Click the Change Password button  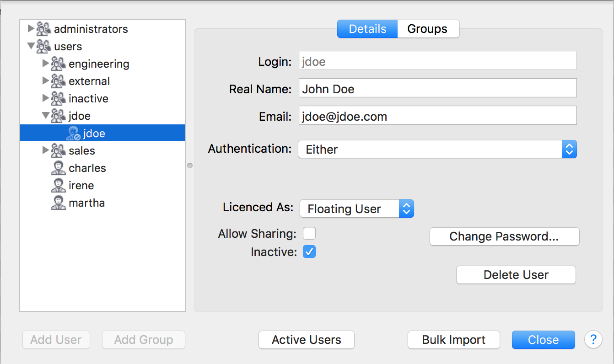504,236
